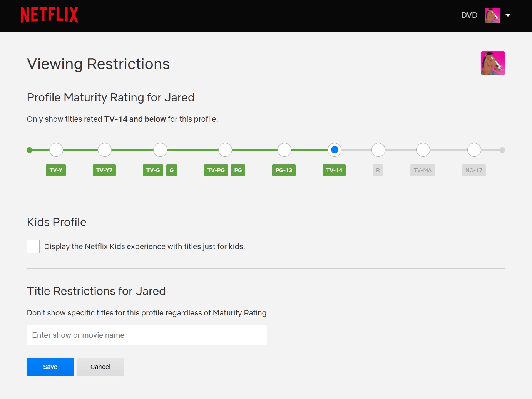The image size is (532, 399).
Task: Click the DVD link in the header
Action: click(469, 15)
